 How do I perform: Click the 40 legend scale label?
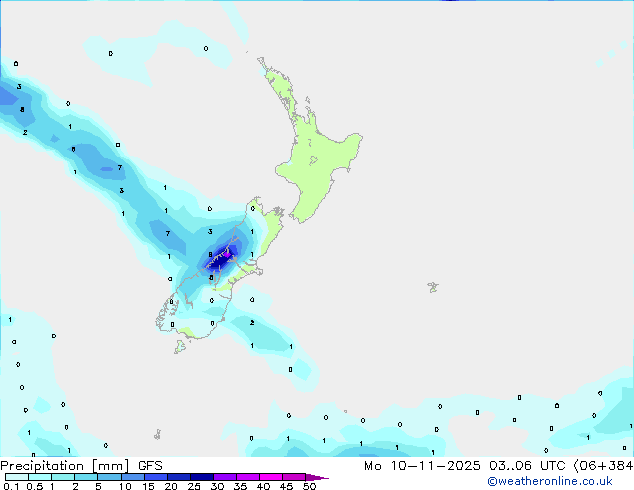point(263,486)
